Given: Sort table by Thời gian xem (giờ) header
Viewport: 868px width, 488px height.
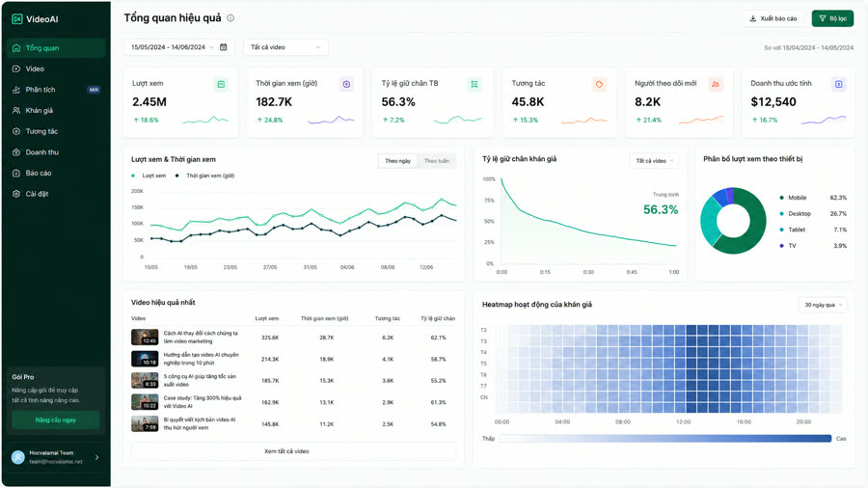Looking at the screenshot, I should [324, 318].
